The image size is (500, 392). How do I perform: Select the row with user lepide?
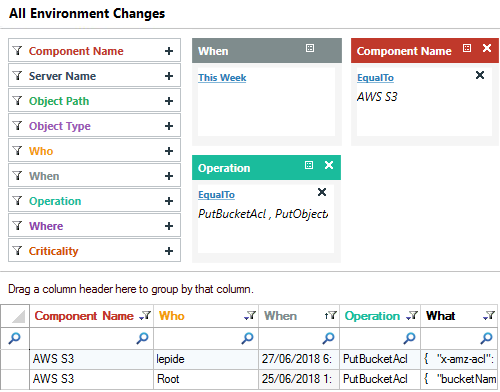point(249,359)
